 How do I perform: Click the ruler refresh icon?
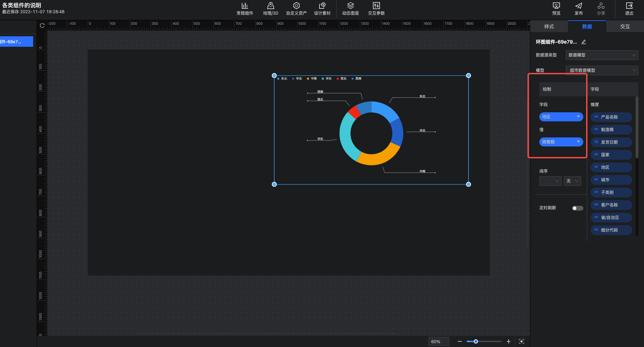click(42, 25)
